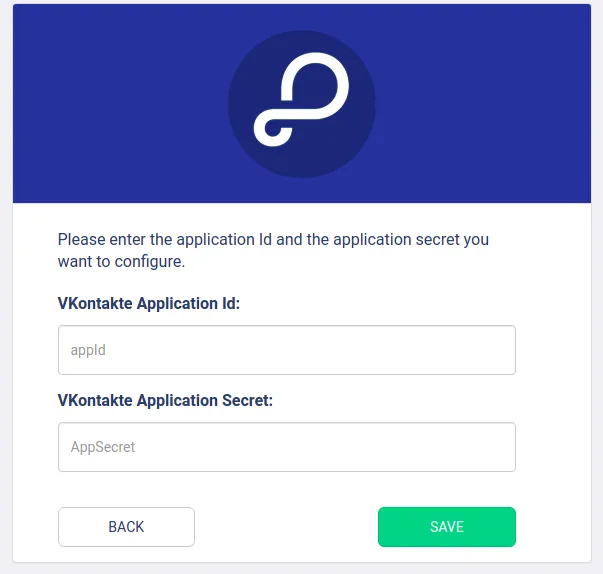Click the white curved glyph in the logo
603x574 pixels.
coord(301,99)
